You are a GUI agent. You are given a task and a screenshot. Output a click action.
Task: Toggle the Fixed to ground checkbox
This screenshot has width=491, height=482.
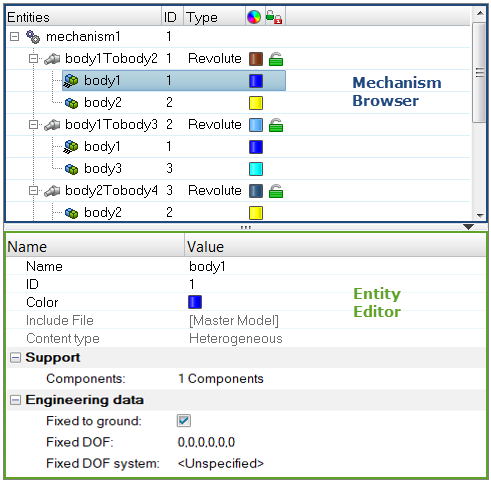click(x=184, y=420)
